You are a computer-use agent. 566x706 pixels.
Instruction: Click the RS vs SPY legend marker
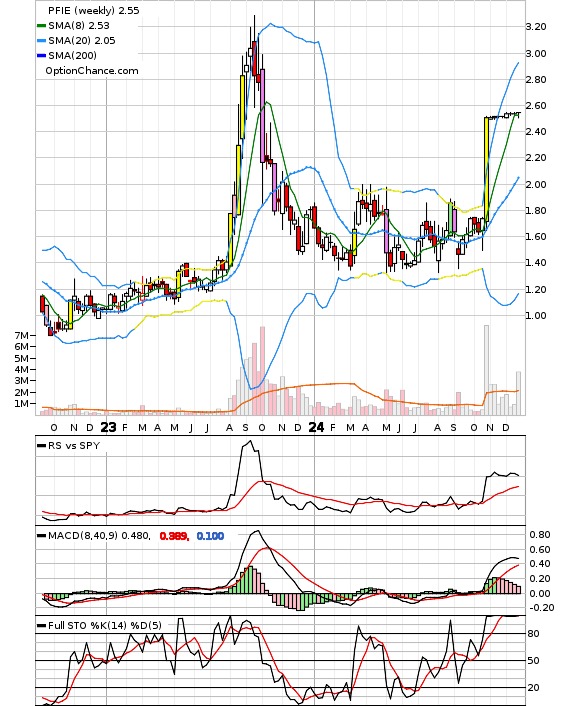(x=41, y=446)
